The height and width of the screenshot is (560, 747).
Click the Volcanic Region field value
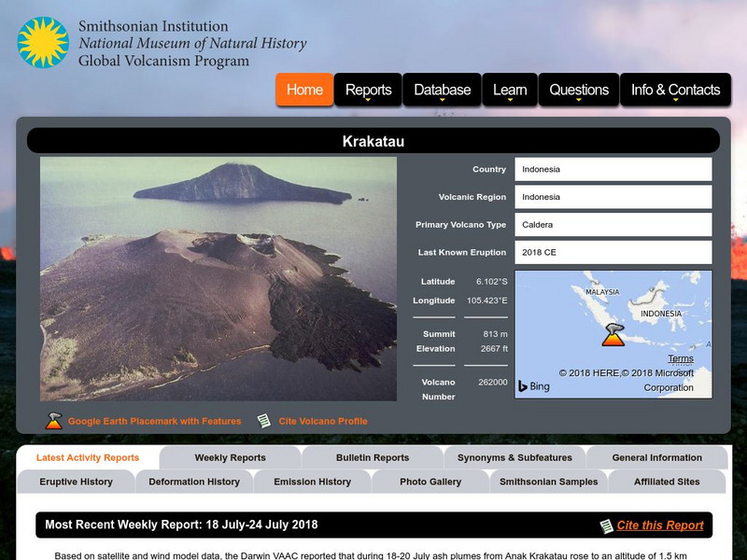point(613,197)
